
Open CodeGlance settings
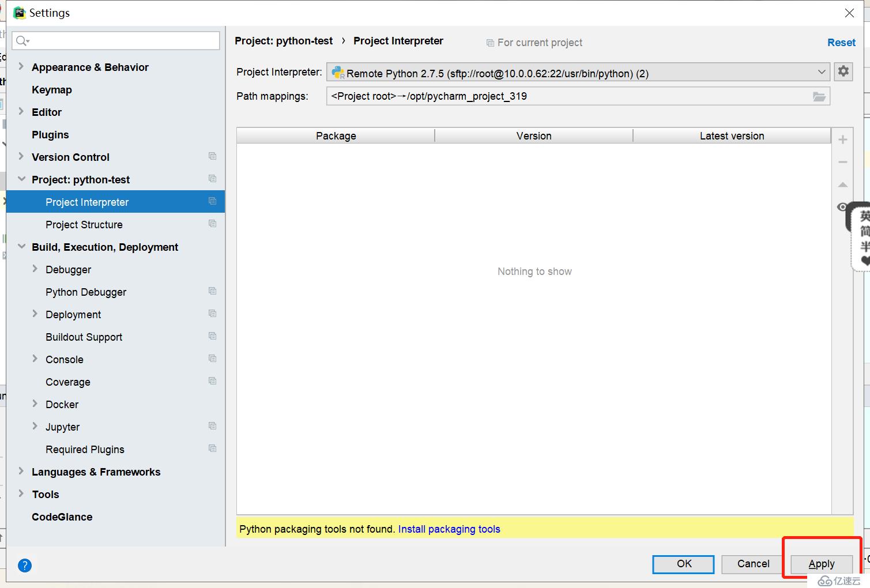click(62, 517)
